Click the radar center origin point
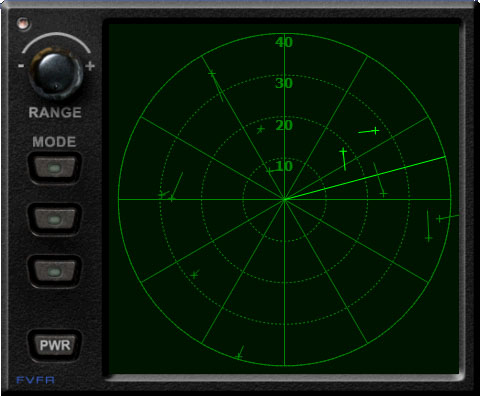The image size is (480, 396). (285, 199)
